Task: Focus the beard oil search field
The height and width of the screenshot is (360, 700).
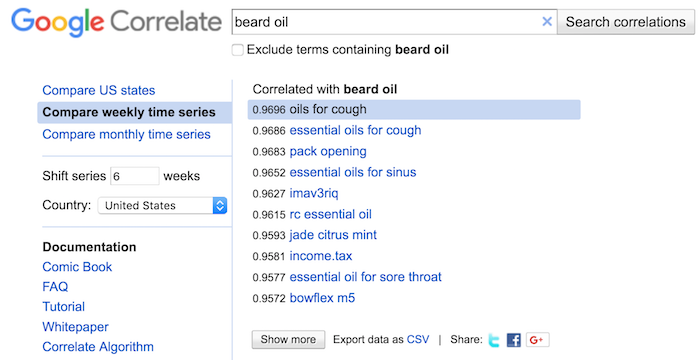Action: click(x=386, y=22)
